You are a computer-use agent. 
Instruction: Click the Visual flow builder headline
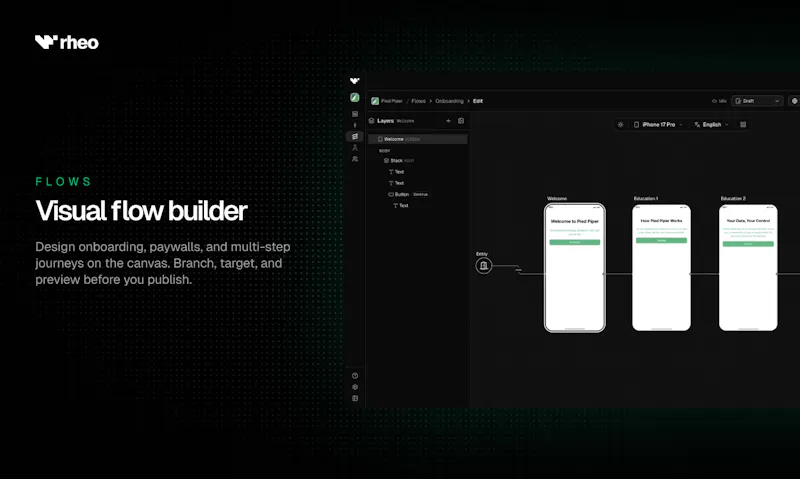pyautogui.click(x=141, y=211)
